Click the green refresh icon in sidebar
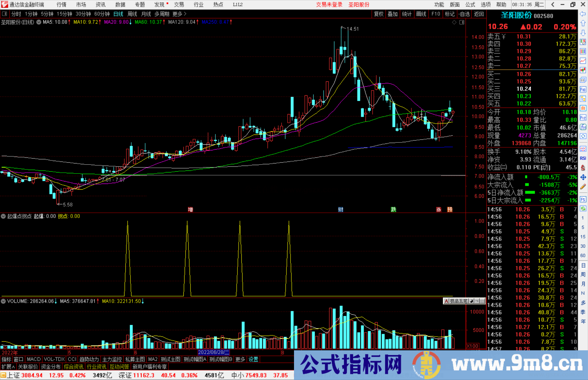 coord(583,209)
